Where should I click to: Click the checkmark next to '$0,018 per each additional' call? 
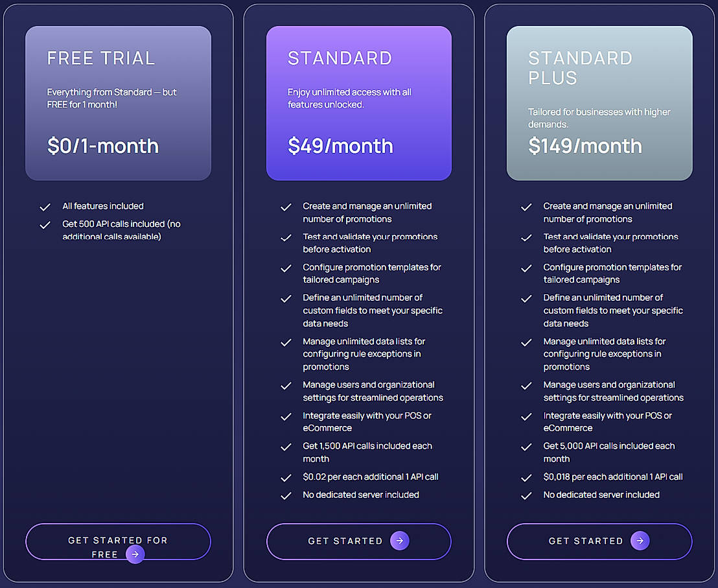(x=526, y=478)
